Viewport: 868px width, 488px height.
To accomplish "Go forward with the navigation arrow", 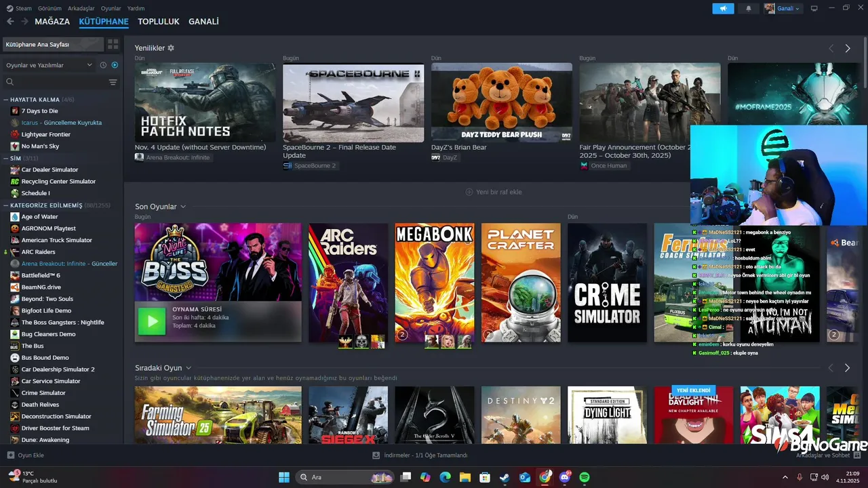I will tap(24, 22).
